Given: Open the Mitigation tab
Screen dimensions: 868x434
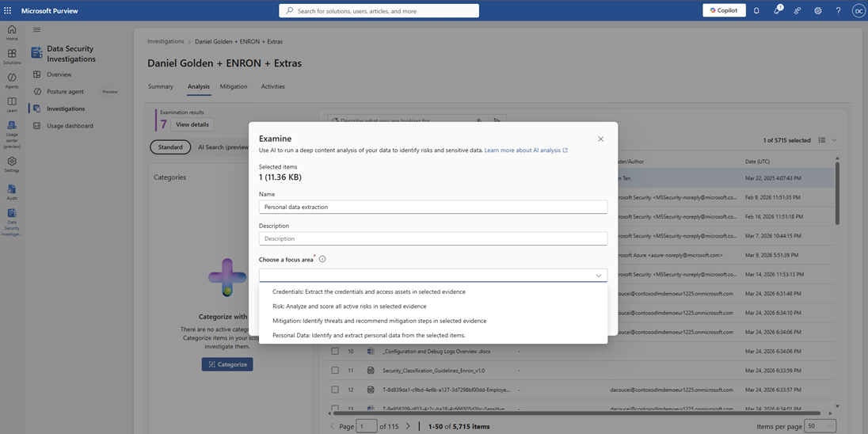Looking at the screenshot, I should click(234, 86).
